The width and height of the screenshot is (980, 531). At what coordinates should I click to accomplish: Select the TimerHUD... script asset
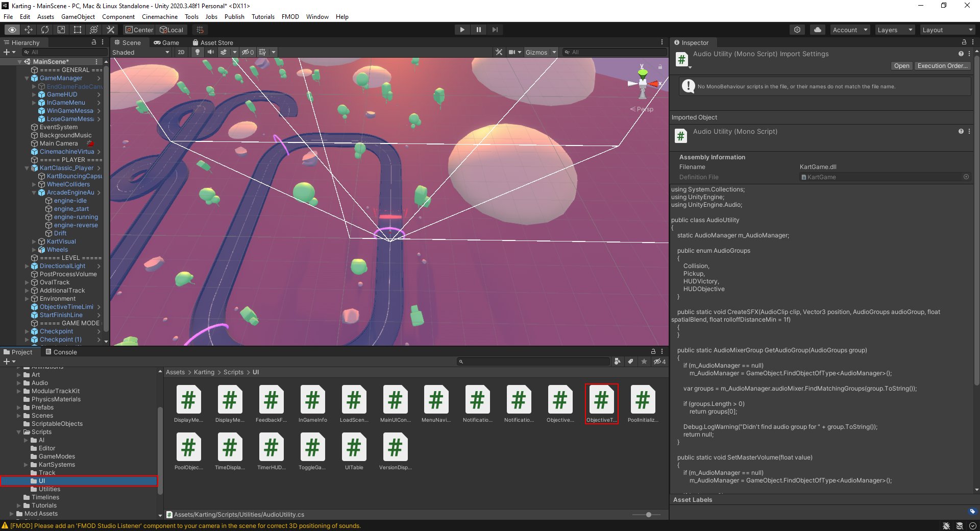tap(271, 451)
